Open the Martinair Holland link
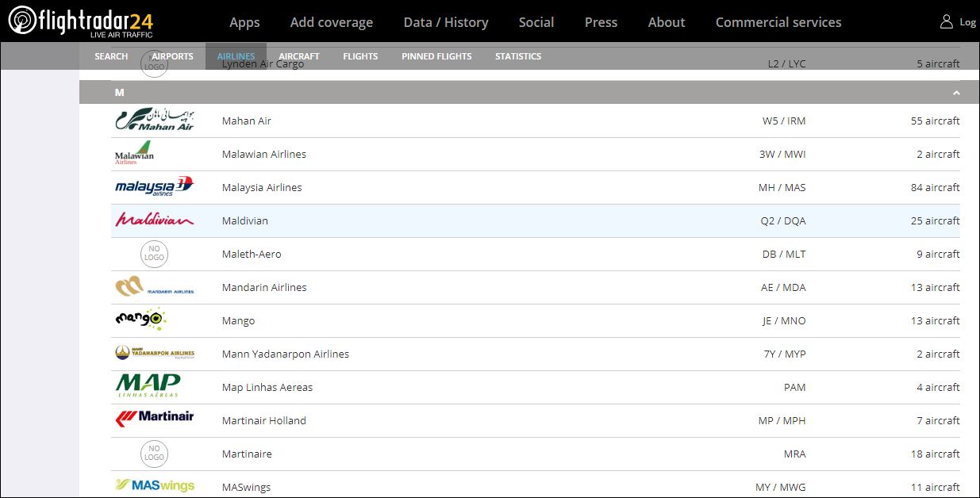The image size is (980, 498). coord(264,420)
